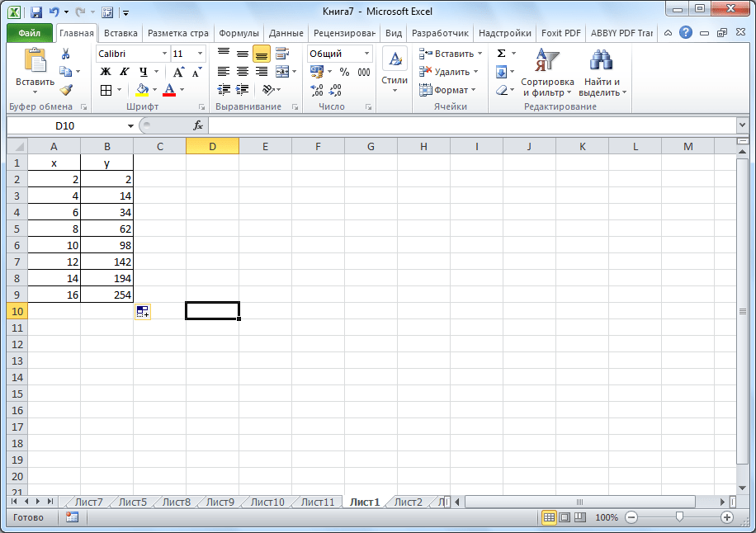Open the Calibri font name dropdown

tap(164, 54)
